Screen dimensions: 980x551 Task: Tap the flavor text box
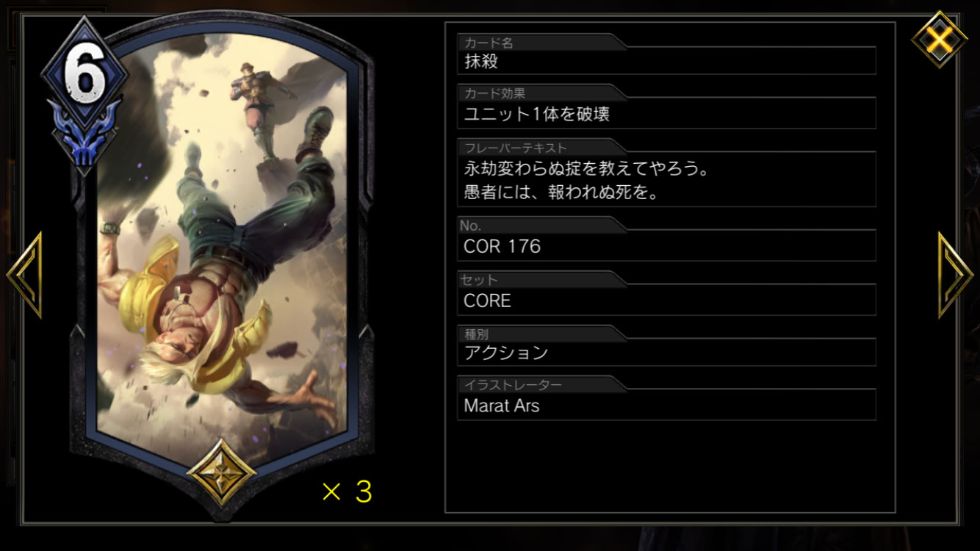pos(666,180)
